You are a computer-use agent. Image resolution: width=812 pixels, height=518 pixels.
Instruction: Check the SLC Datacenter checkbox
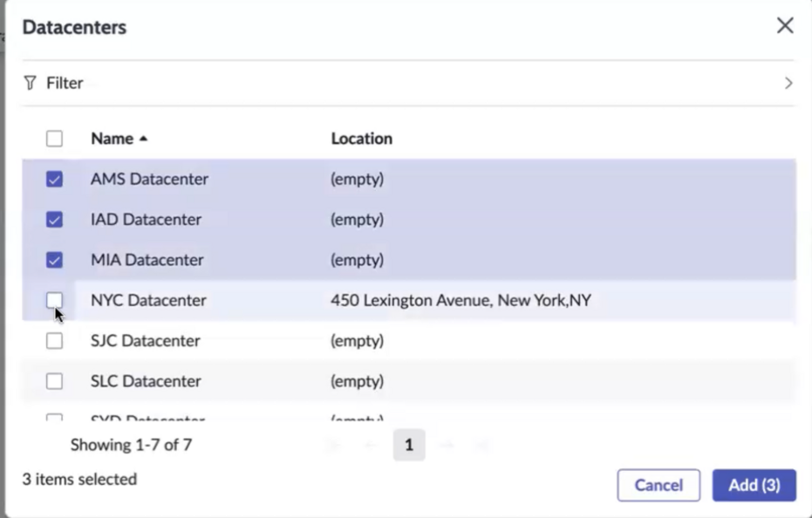tap(54, 381)
